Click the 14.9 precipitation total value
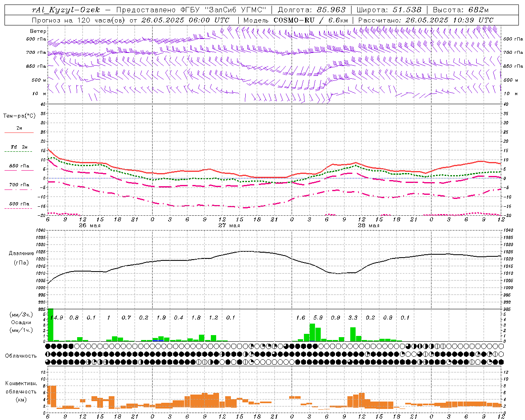The image size is (525, 420). [x=56, y=318]
